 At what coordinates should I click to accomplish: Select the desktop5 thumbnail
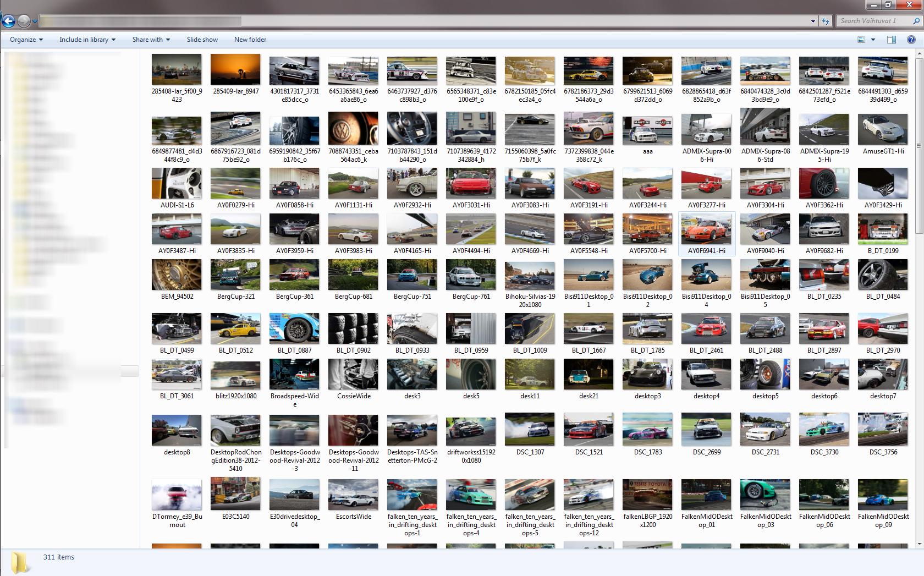point(765,374)
